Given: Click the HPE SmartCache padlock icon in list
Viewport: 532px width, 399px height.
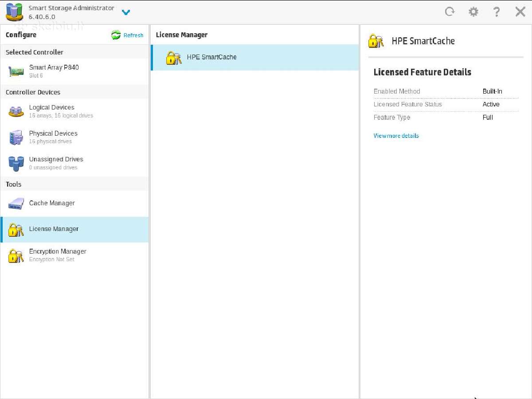Looking at the screenshot, I should 174,58.
